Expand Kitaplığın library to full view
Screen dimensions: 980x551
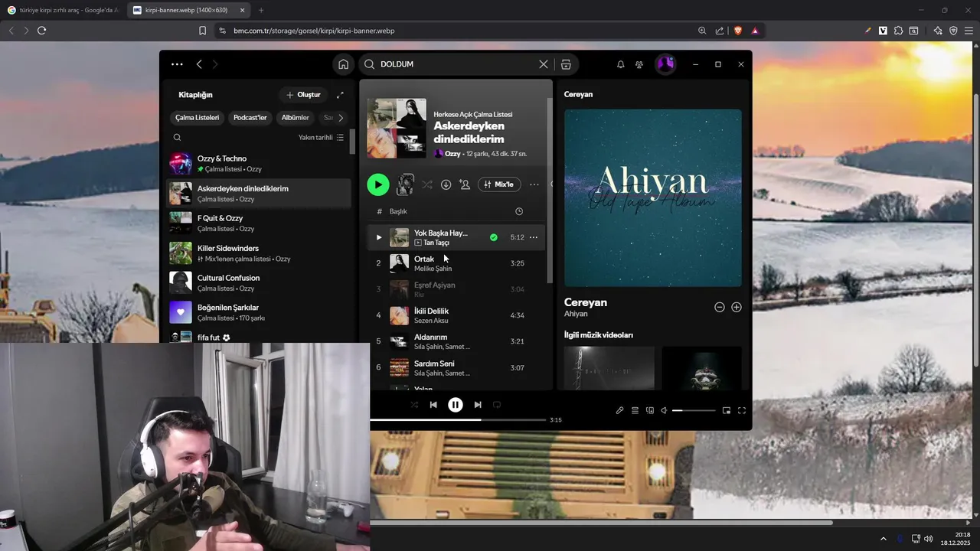click(x=340, y=95)
